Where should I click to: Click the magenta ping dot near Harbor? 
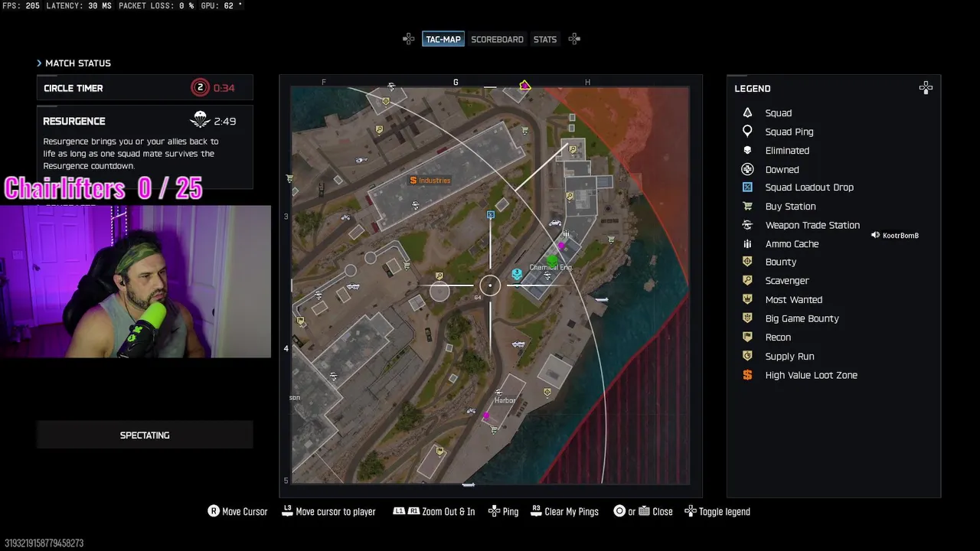tap(486, 416)
